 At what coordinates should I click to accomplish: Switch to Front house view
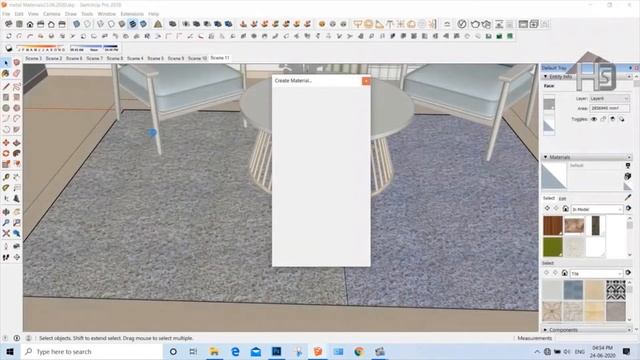[30, 24]
